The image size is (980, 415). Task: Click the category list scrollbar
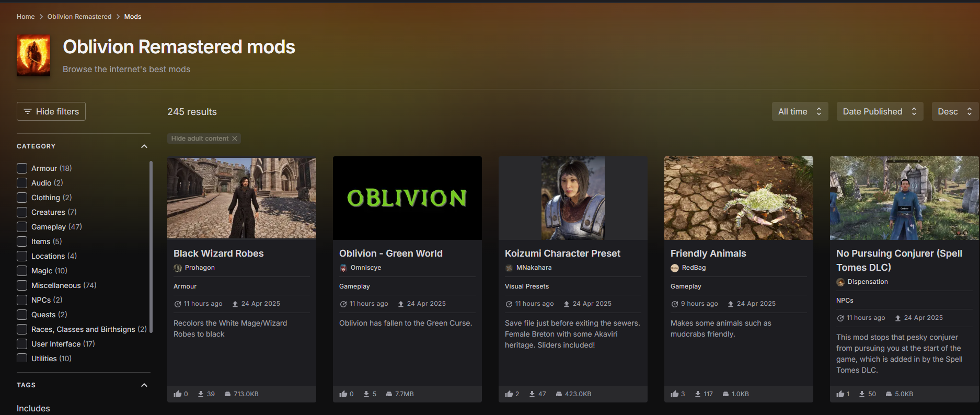pos(151,247)
